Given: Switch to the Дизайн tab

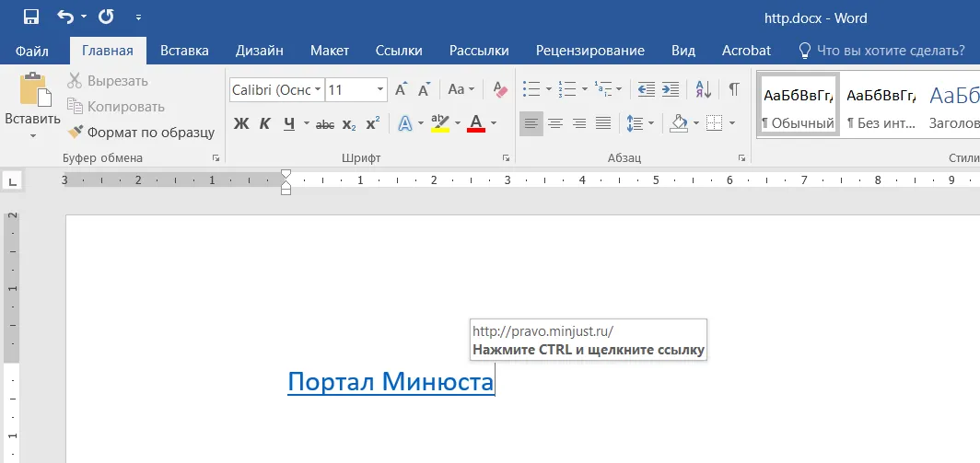Looking at the screenshot, I should tap(260, 51).
